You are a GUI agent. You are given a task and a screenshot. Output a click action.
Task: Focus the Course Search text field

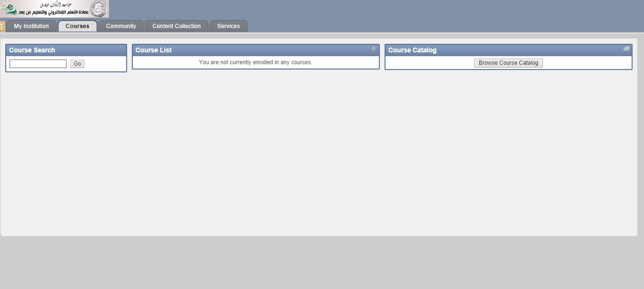coord(38,64)
